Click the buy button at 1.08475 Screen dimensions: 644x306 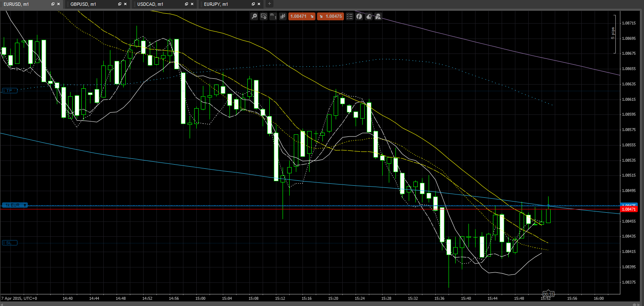click(x=330, y=17)
